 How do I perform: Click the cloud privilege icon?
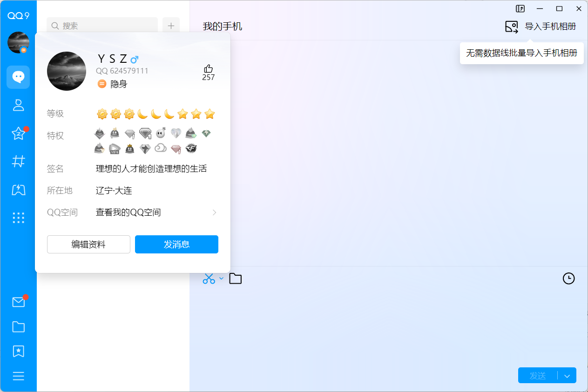(161, 148)
